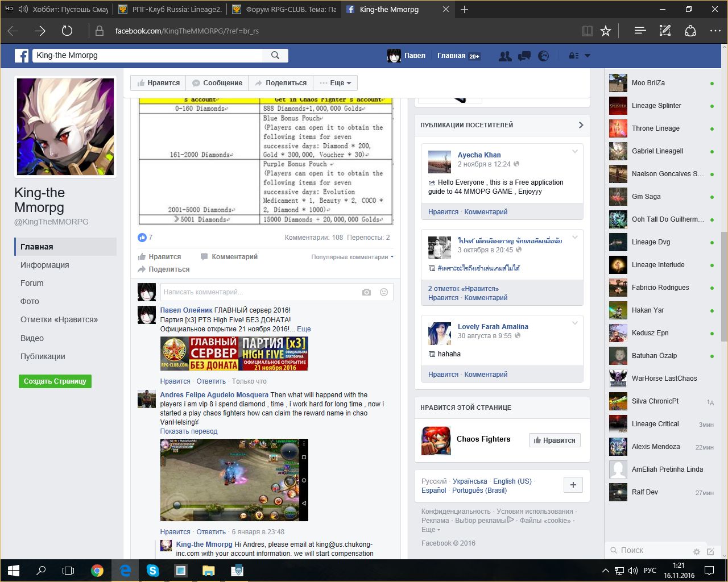Click the chat sidebar Поиск field
The width and height of the screenshot is (728, 582).
tap(648, 550)
